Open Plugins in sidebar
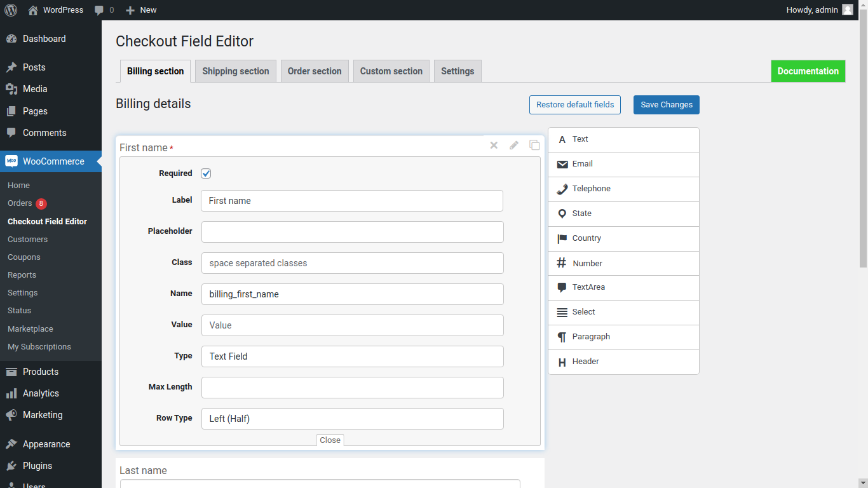The width and height of the screenshot is (868, 488). (x=51, y=466)
